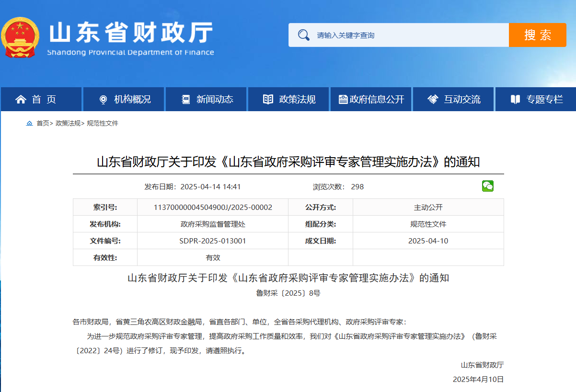The width and height of the screenshot is (576, 392).
Task: Click the house icon beside 首页 nav
Action: pos(21,99)
